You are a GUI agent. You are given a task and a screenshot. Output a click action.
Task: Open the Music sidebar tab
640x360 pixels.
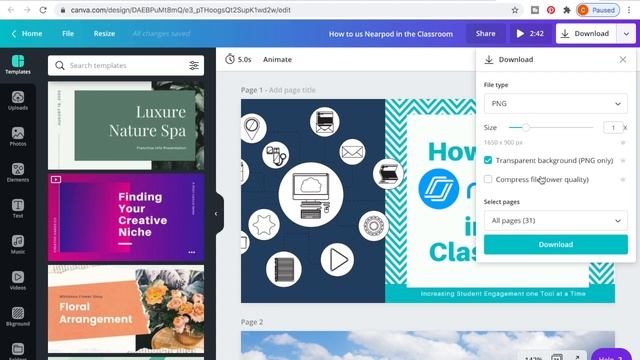point(18,244)
